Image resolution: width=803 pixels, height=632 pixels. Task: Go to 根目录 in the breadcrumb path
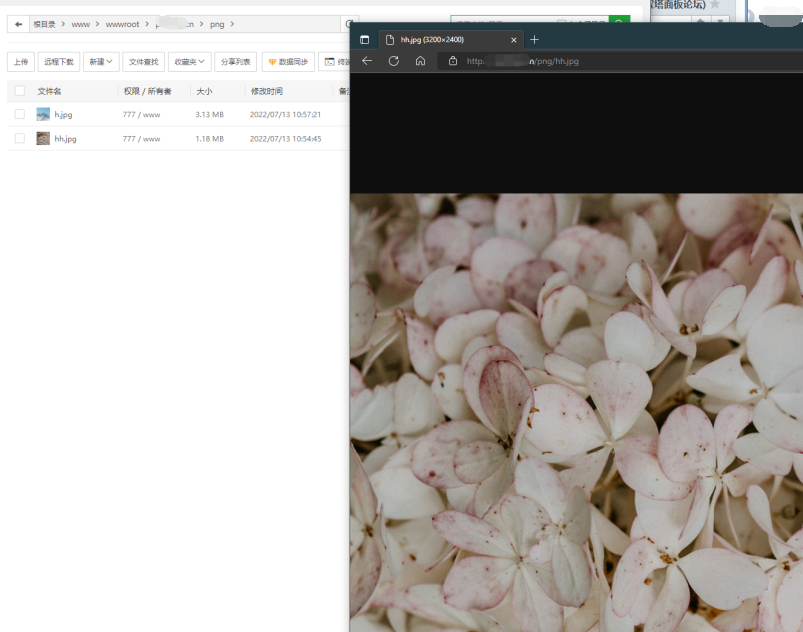(45, 24)
